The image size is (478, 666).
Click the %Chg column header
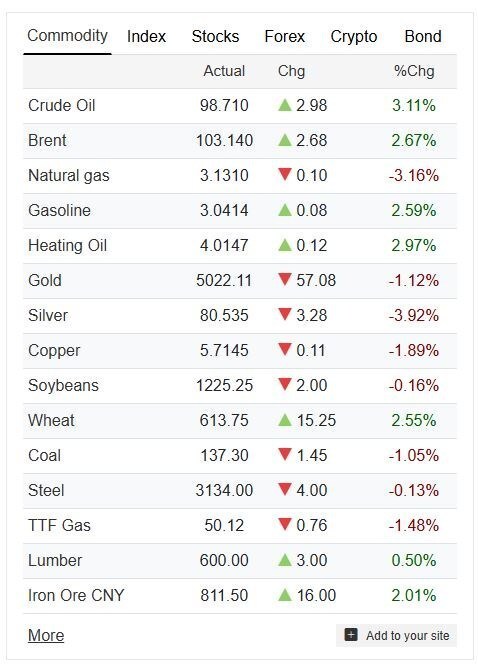tap(414, 71)
